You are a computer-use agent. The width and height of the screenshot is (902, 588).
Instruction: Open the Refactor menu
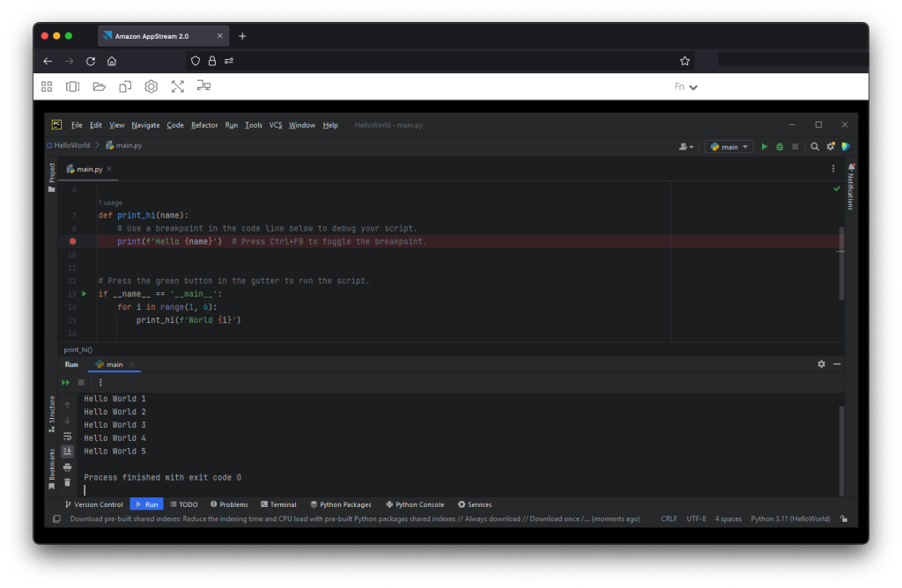[x=203, y=125]
